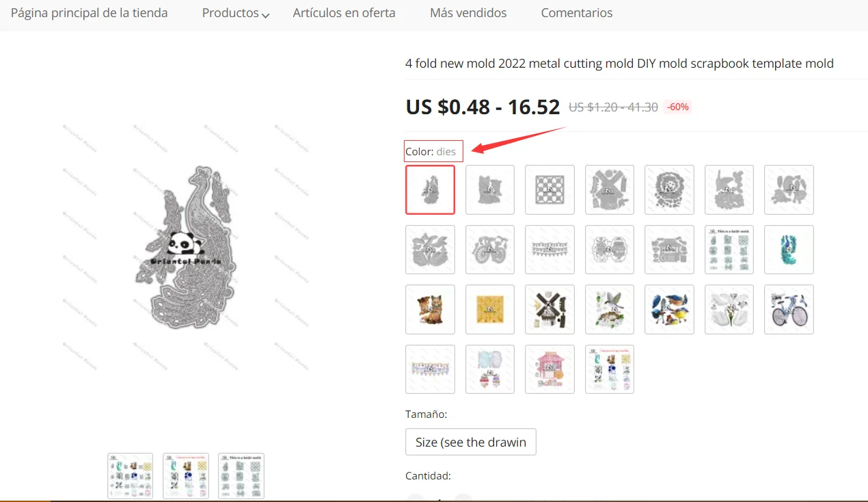Select the grey round wreath die variant
This screenshot has width=868, height=502.
pyautogui.click(x=669, y=189)
